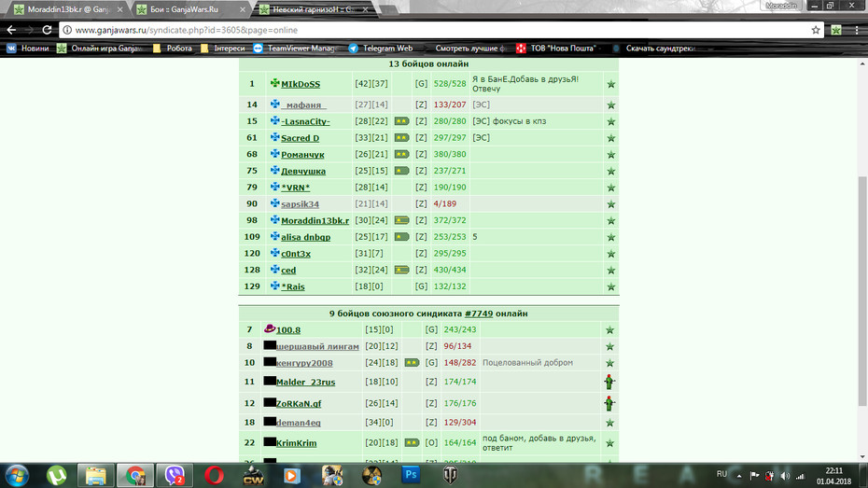Open -LasnaCity- player profile
Screen dimensions: 868x488
[305, 121]
